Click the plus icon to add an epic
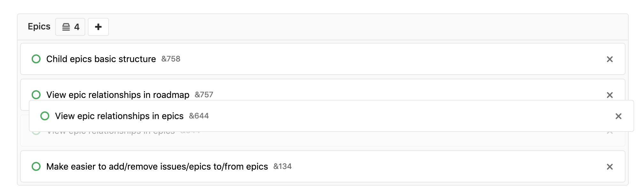 pyautogui.click(x=98, y=27)
